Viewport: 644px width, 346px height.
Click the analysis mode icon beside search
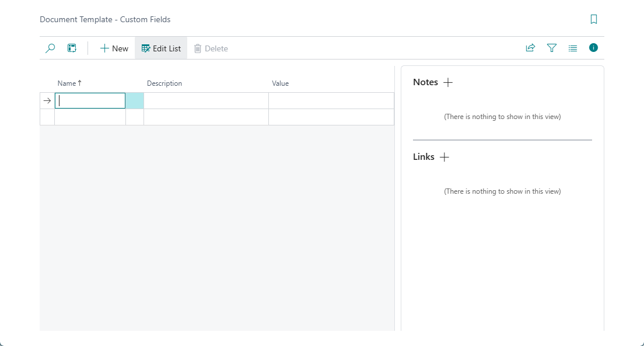pos(72,48)
